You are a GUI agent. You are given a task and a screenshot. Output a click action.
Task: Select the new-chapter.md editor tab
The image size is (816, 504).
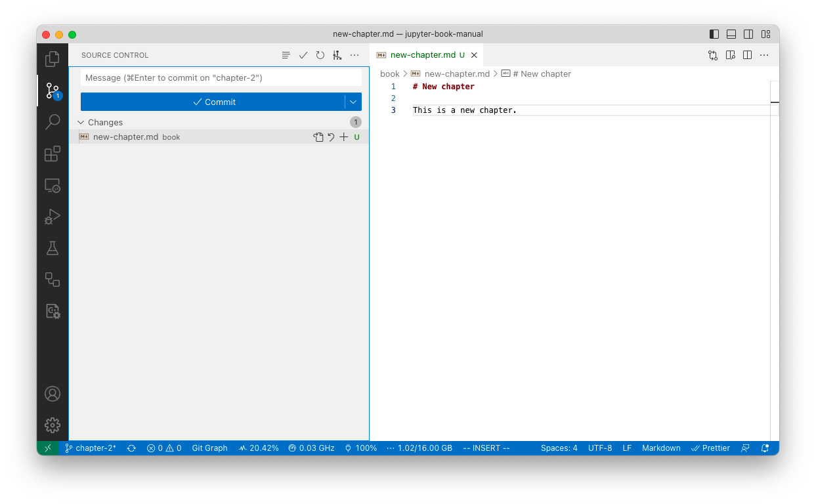(423, 54)
